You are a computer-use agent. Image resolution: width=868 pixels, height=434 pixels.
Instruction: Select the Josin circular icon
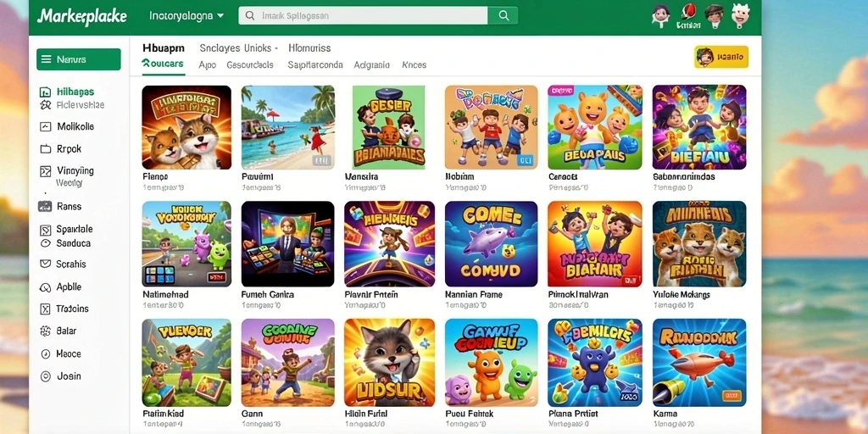pos(46,376)
